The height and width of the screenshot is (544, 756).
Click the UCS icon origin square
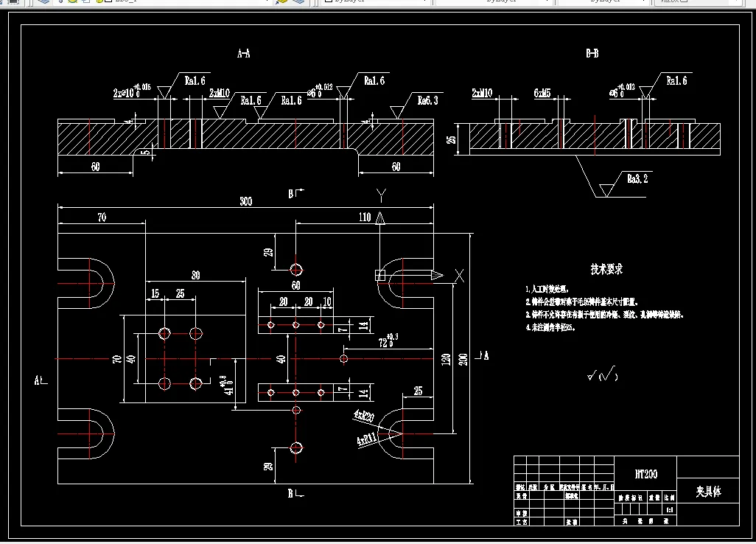(x=380, y=276)
